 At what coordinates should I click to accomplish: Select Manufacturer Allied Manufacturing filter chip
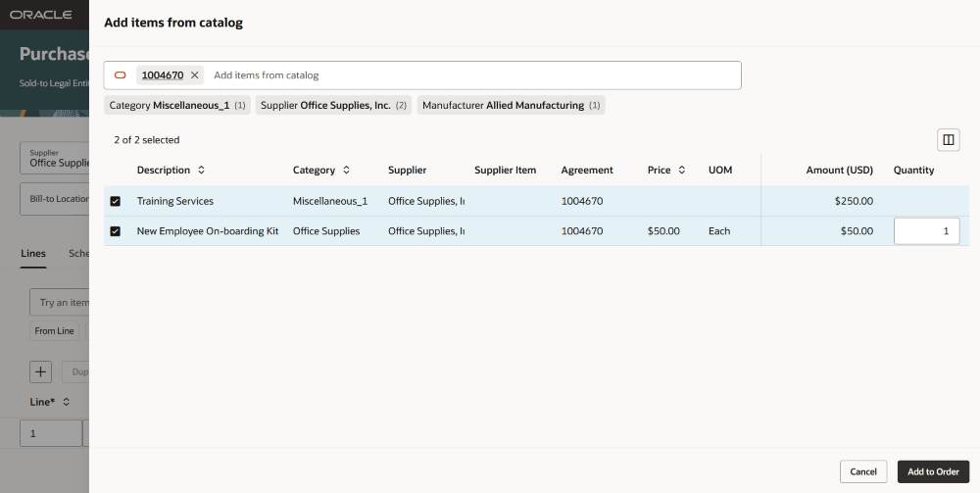[512, 106]
